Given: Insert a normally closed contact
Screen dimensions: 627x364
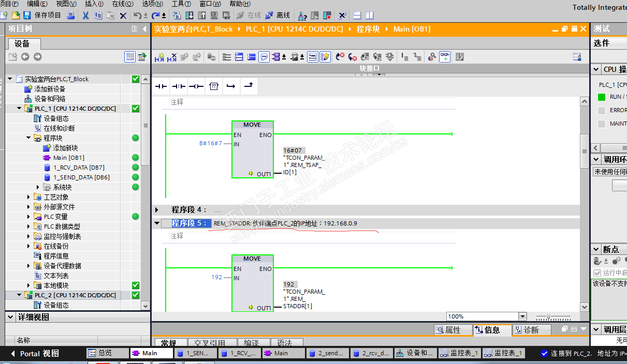Looking at the screenshot, I should coord(179,86).
